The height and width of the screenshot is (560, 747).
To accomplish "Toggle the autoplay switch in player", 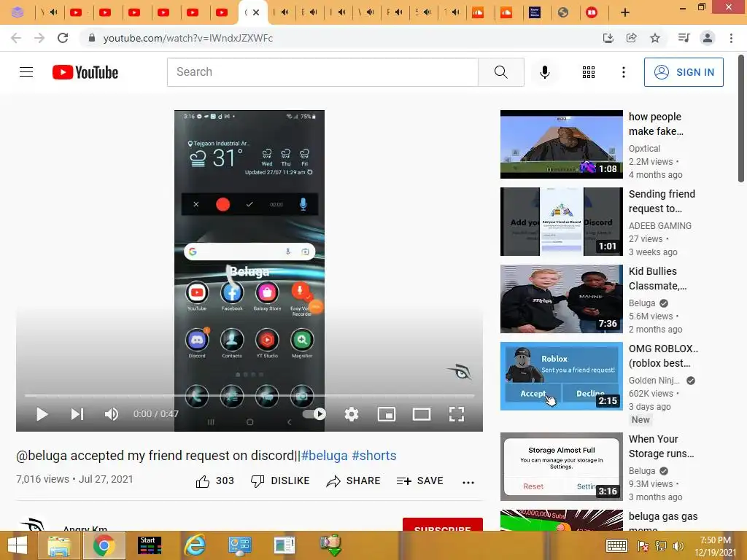I will click(x=314, y=414).
